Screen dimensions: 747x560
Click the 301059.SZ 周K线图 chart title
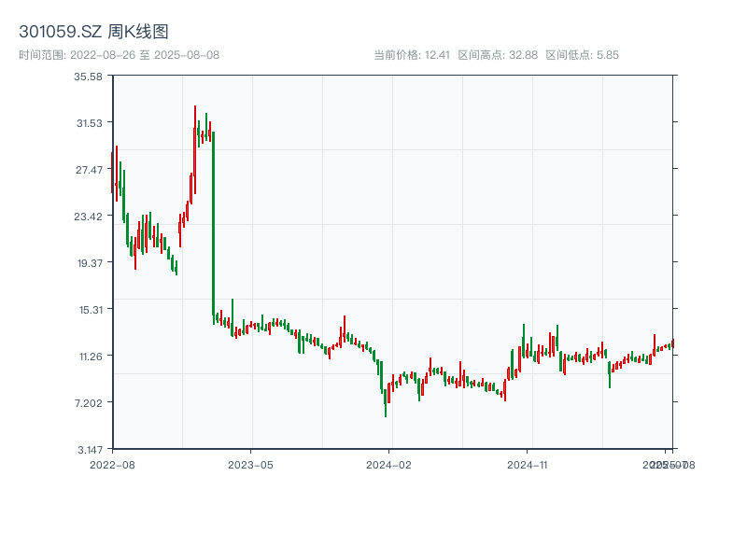point(93,33)
